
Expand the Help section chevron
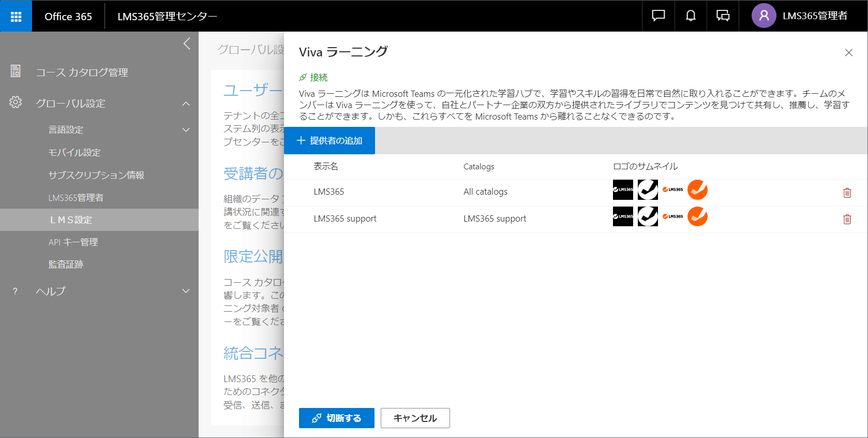pyautogui.click(x=186, y=291)
